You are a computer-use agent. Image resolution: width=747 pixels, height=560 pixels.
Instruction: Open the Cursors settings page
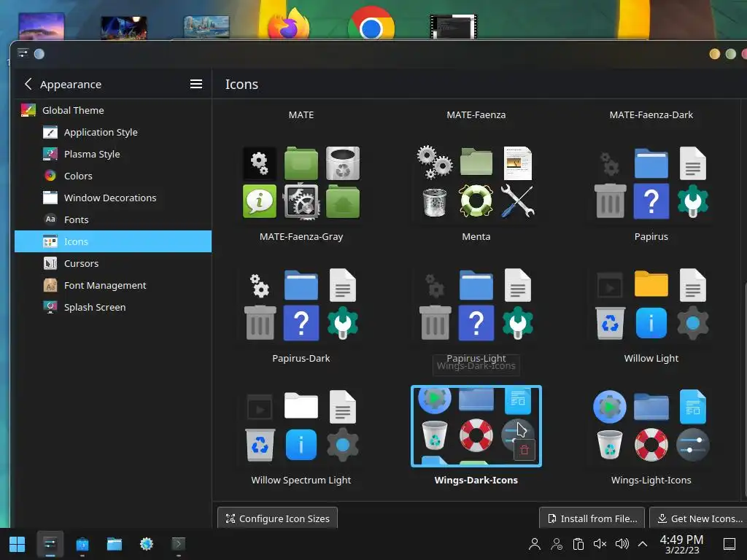click(113, 263)
